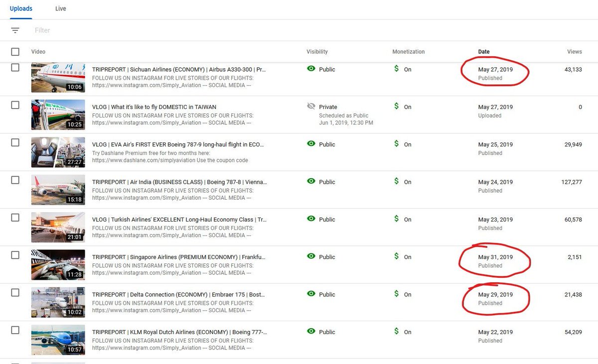Tick the select-all checkbox in the header
Image resolution: width=598 pixels, height=364 pixels.
[x=15, y=52]
